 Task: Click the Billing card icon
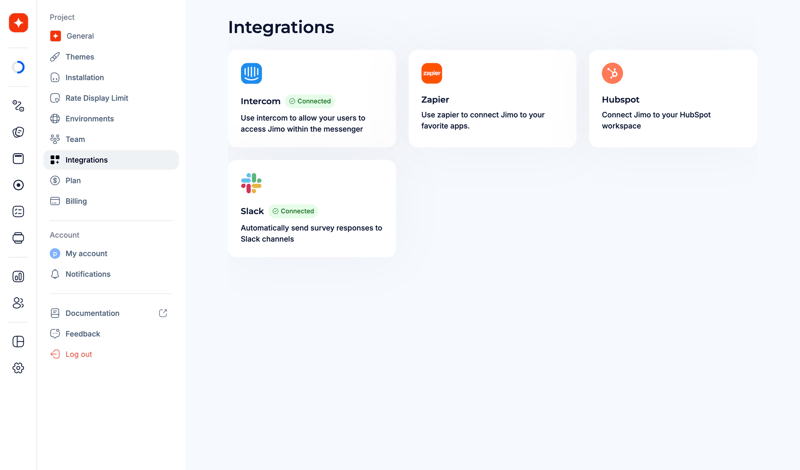click(55, 201)
